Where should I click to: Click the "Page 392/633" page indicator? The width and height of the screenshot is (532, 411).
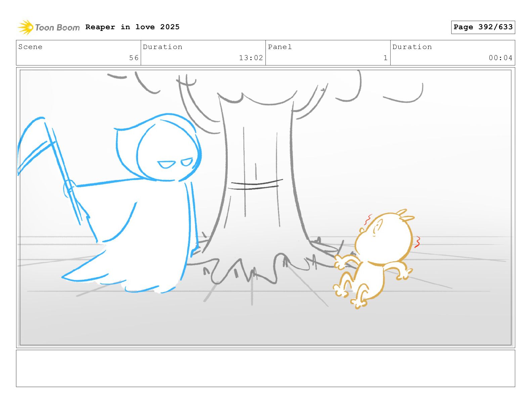(483, 27)
